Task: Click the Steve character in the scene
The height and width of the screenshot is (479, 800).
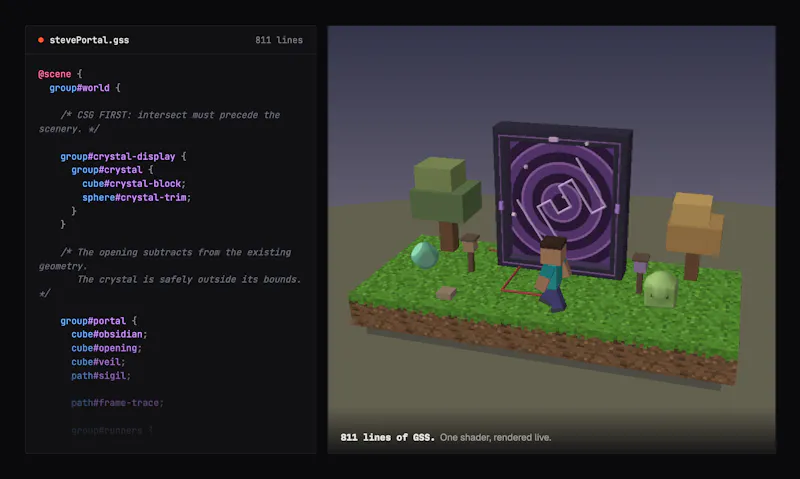Action: point(553,273)
